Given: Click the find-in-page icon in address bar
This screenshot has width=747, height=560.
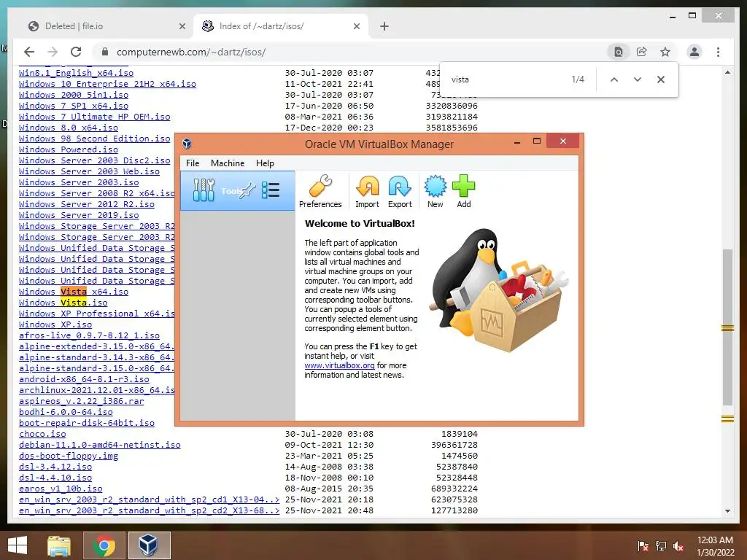Looking at the screenshot, I should (x=618, y=52).
